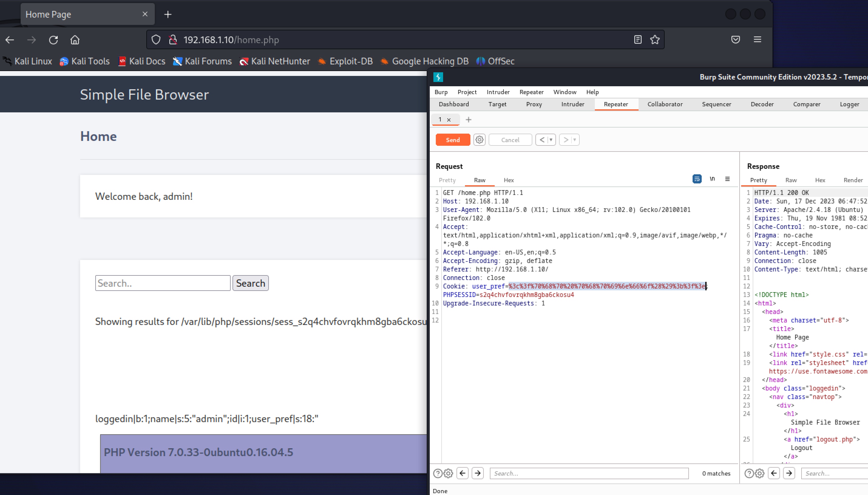Open Pocket save icon in Firefox

click(x=735, y=40)
